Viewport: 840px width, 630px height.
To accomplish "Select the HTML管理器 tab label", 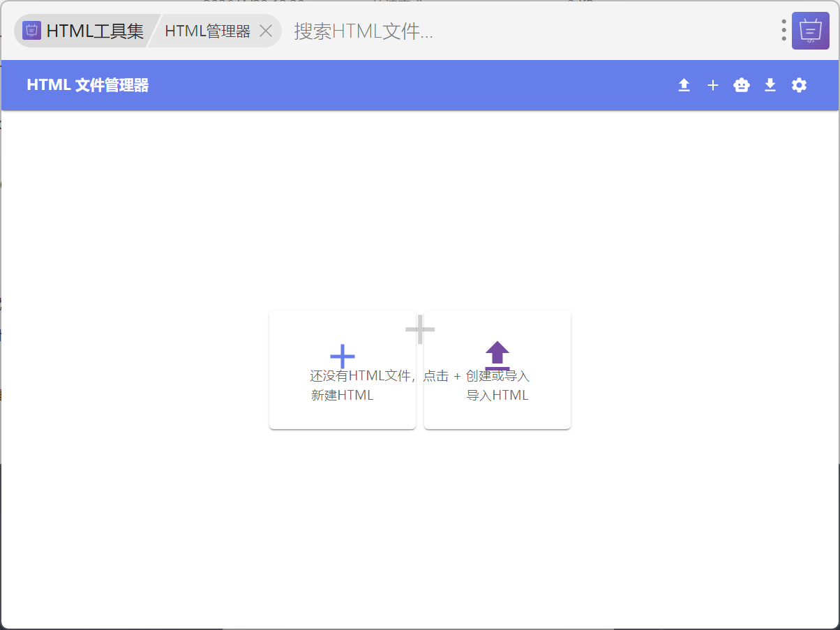I will pos(207,31).
